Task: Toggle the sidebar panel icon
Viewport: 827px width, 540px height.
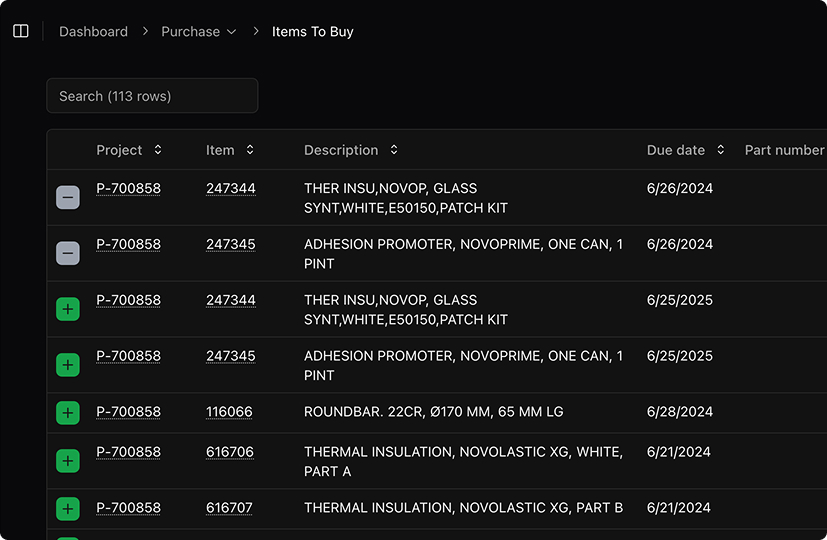Action: 21,31
